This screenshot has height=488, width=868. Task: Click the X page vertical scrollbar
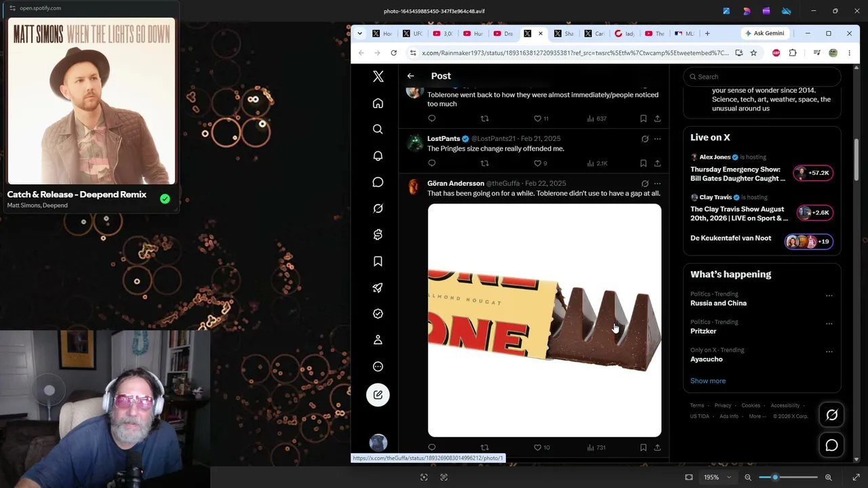click(856, 159)
